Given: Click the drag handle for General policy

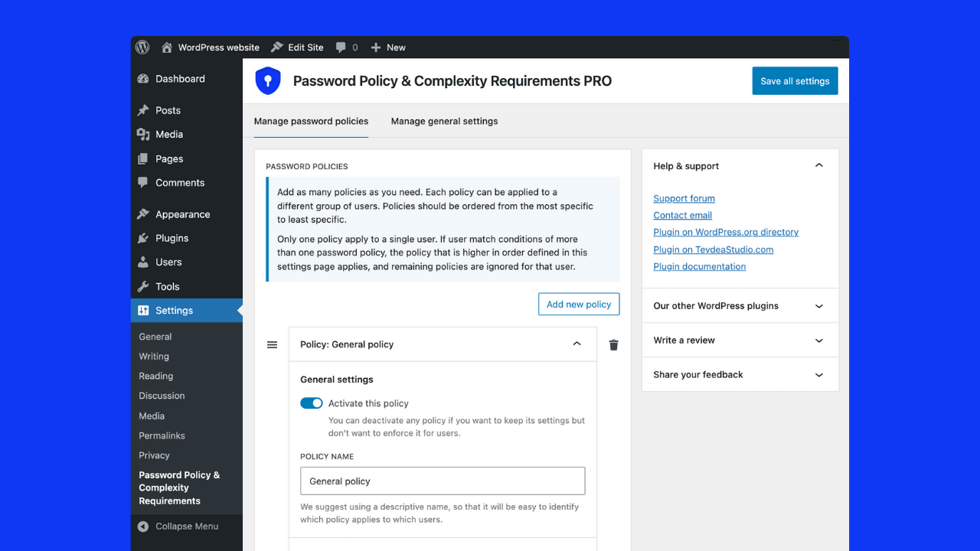Looking at the screenshot, I should [x=272, y=345].
